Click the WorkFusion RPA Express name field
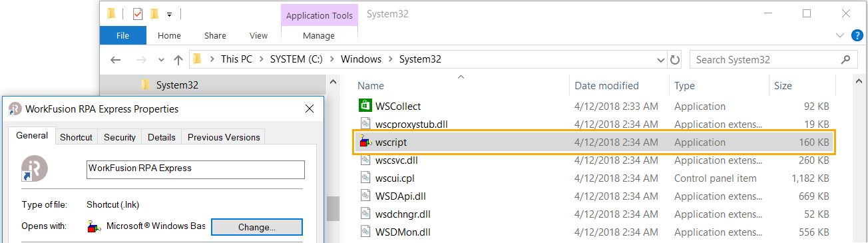Viewport: 868px width, 243px height. 196,169
